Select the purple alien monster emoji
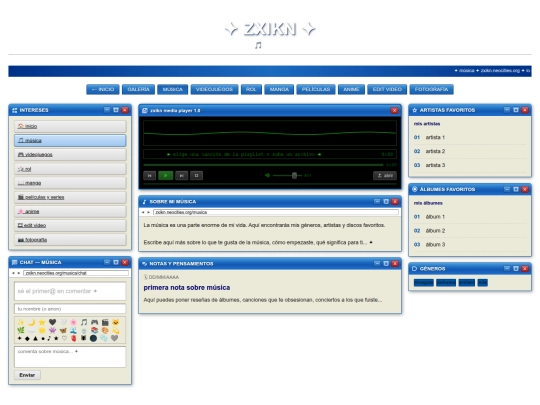The image size is (540, 405). 52,330
